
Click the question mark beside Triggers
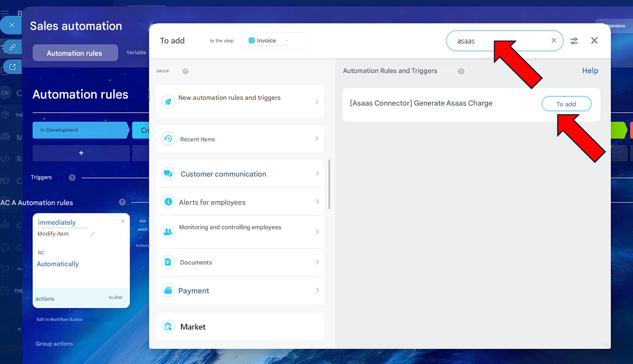pyautogui.click(x=72, y=178)
